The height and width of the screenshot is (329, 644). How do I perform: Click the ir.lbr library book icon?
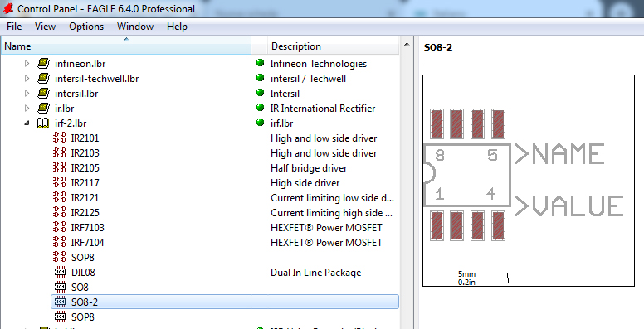coord(43,109)
